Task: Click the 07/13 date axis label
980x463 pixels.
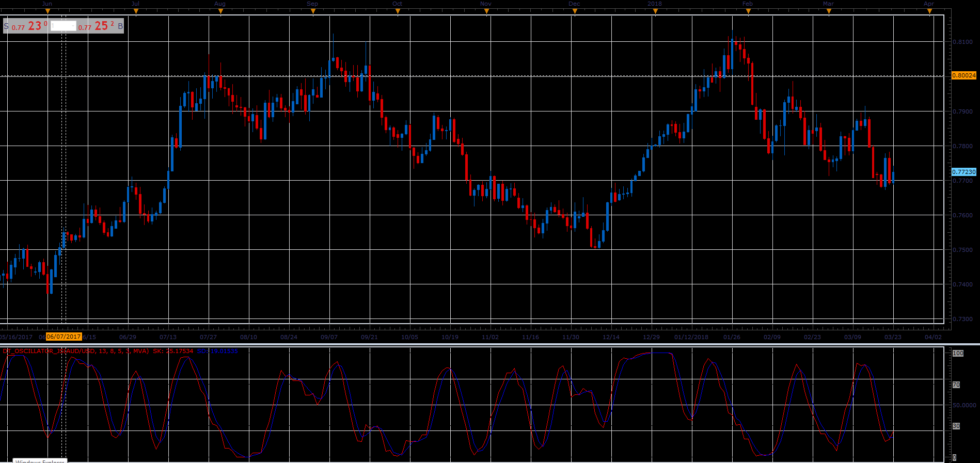Action: pos(168,337)
